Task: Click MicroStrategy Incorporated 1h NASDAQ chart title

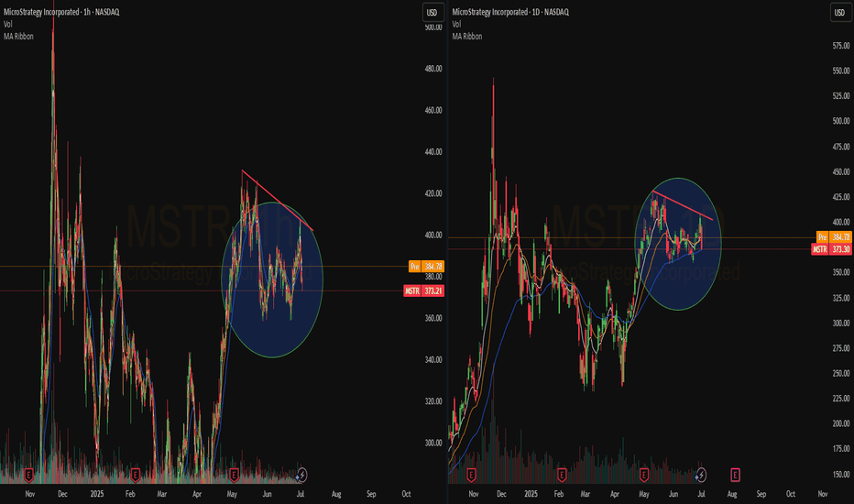Action: point(61,12)
